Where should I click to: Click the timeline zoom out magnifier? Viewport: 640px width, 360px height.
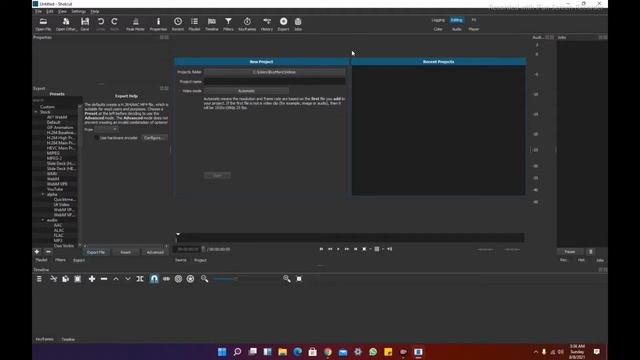coord(204,279)
